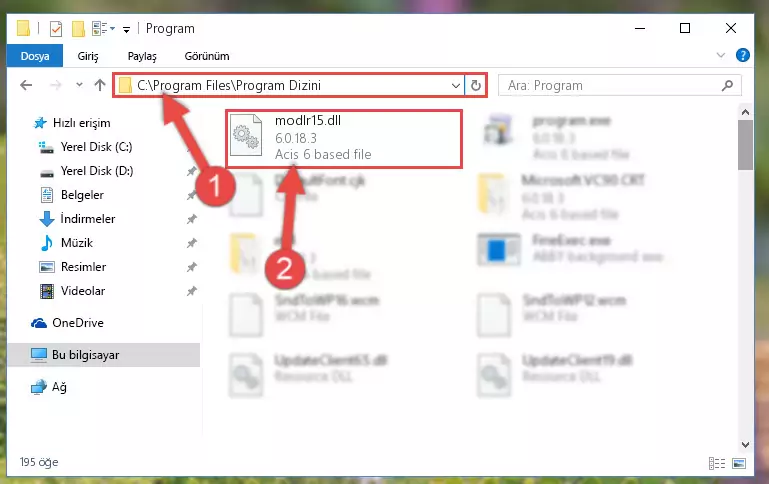Select OneDrive in the navigation pane
769x484 pixels.
coord(77,323)
